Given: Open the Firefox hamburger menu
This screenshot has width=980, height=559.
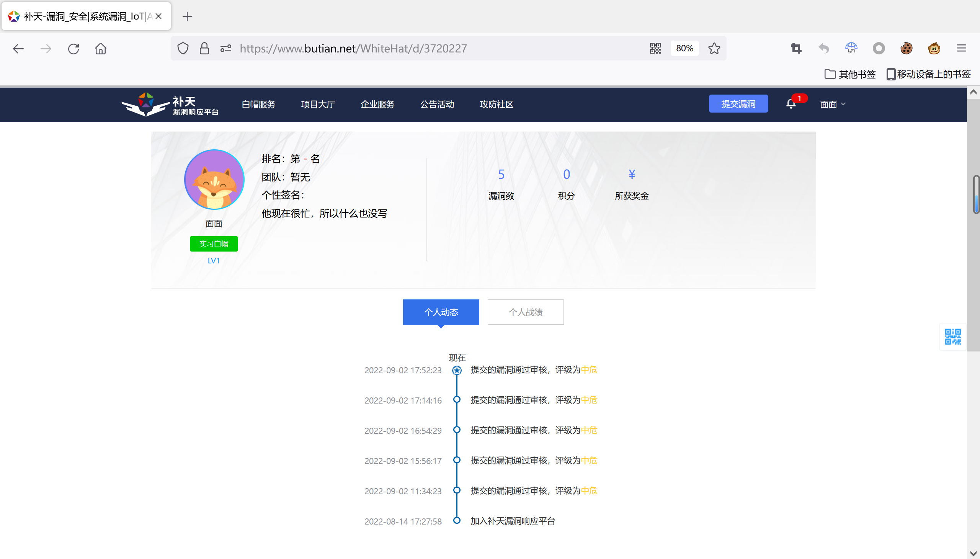Looking at the screenshot, I should [962, 48].
